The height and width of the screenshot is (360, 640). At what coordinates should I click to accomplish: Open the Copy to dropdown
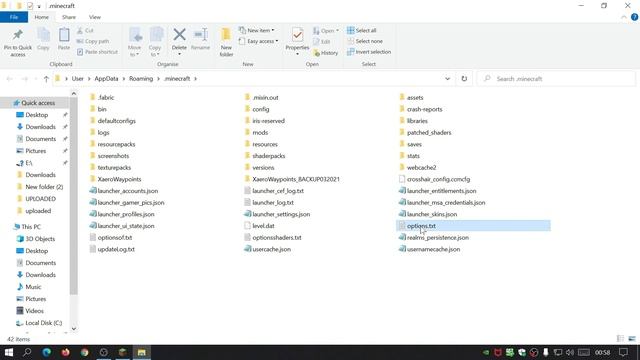pos(155,51)
